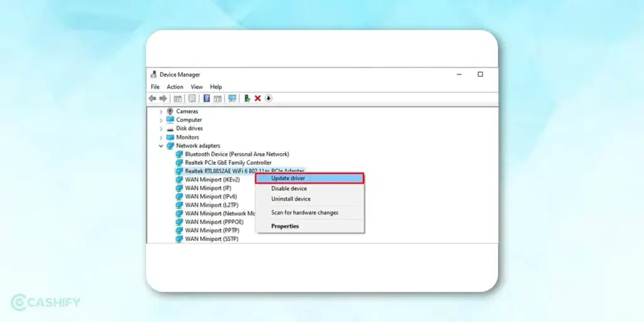This screenshot has width=644, height=322.
Task: Select WAN Miniport (IP) label
Action: pyautogui.click(x=208, y=188)
